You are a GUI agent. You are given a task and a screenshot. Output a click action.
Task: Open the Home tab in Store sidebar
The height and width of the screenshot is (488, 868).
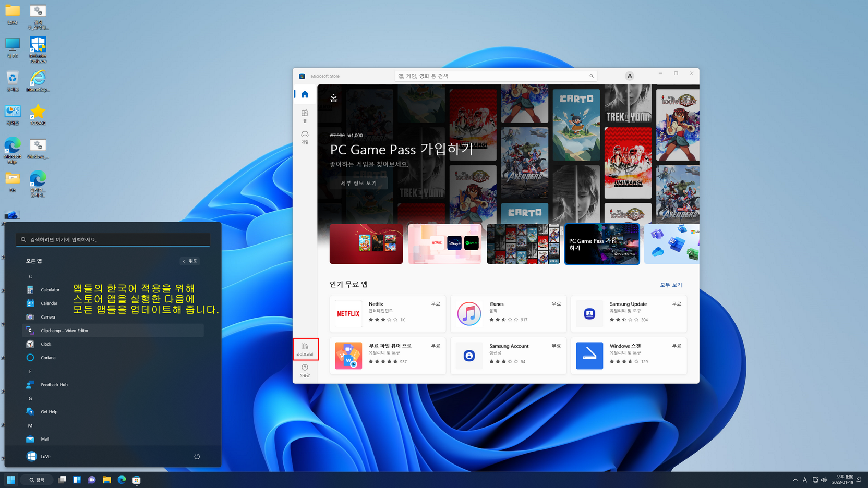[305, 94]
